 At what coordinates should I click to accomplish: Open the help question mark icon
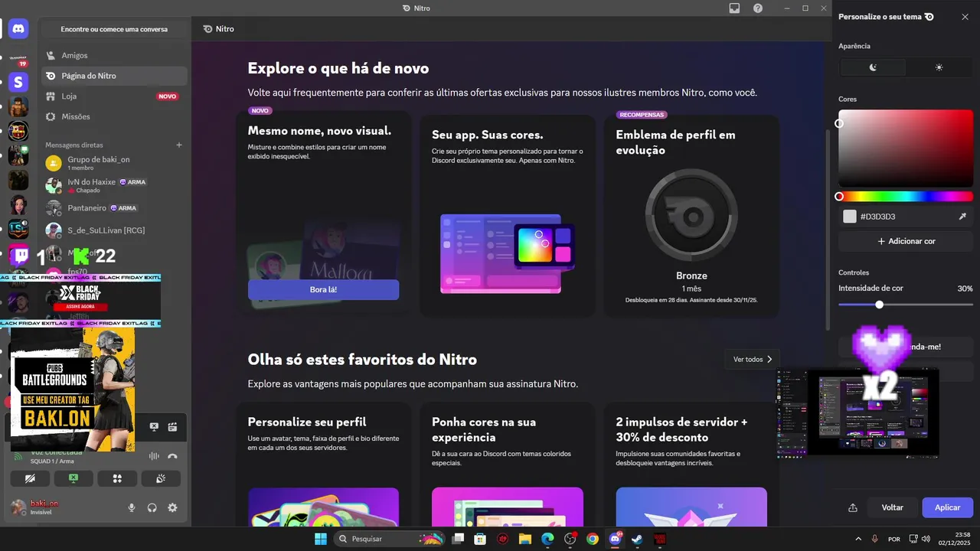tap(758, 8)
